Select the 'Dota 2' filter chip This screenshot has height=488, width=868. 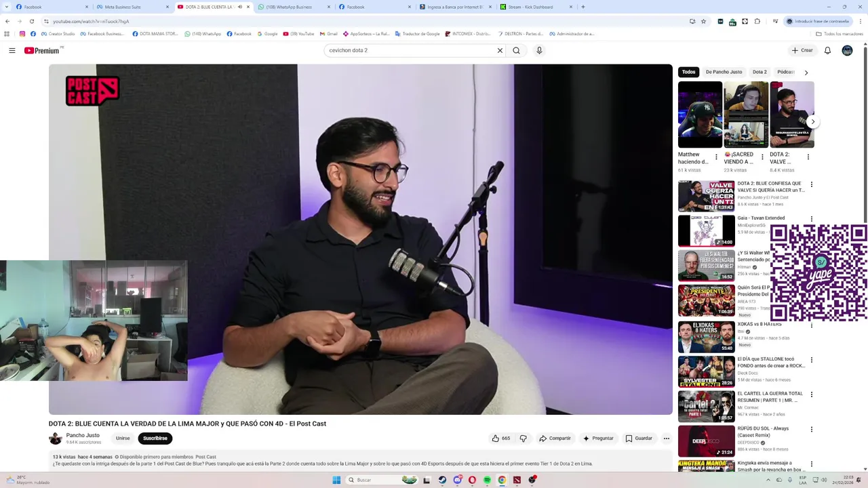(x=759, y=72)
